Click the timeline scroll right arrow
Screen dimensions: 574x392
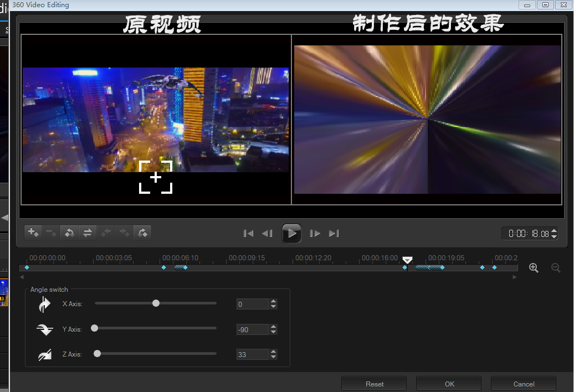point(514,277)
